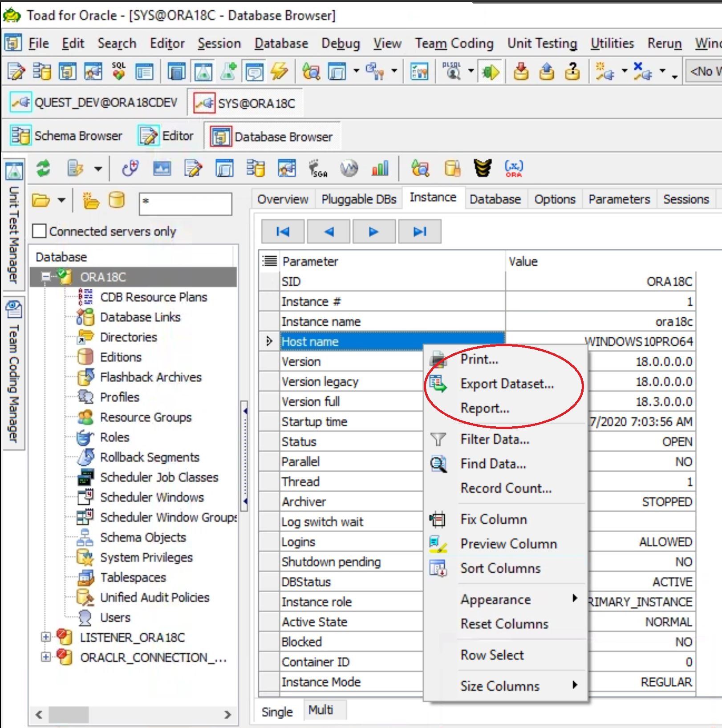The image size is (722, 728).
Task: Click the SQL icon in main toolbar
Action: pyautogui.click(x=118, y=71)
